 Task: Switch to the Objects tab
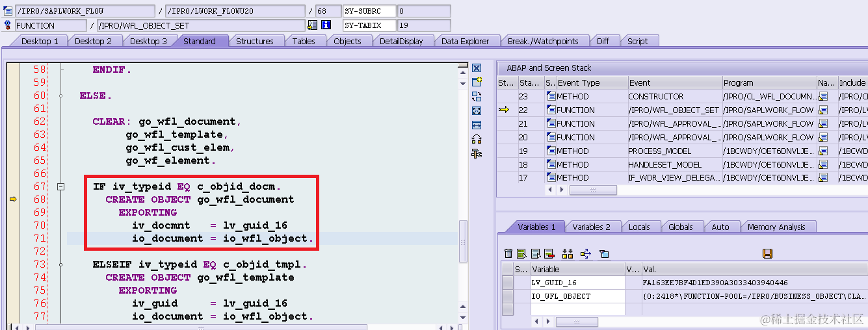click(347, 41)
